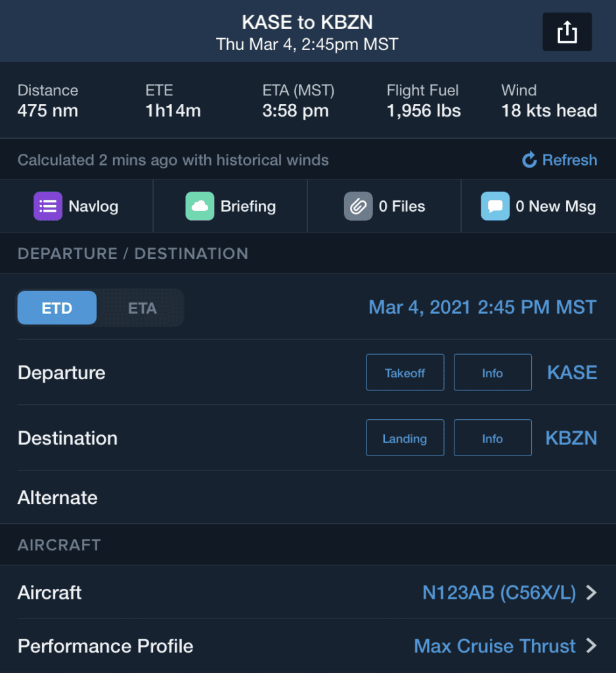Click the Refresh circular arrow icon
The height and width of the screenshot is (673, 616).
(x=529, y=160)
